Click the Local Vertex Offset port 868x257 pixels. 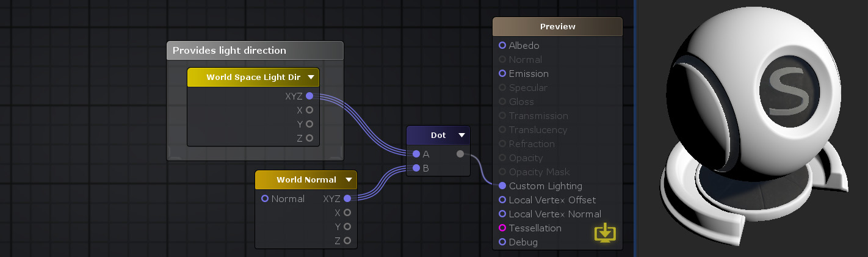(502, 200)
